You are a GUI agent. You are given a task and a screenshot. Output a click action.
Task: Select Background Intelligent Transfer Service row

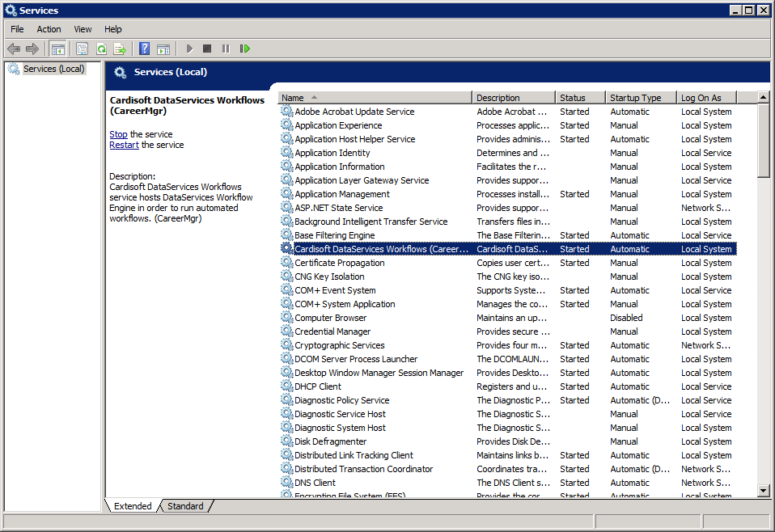pyautogui.click(x=508, y=222)
